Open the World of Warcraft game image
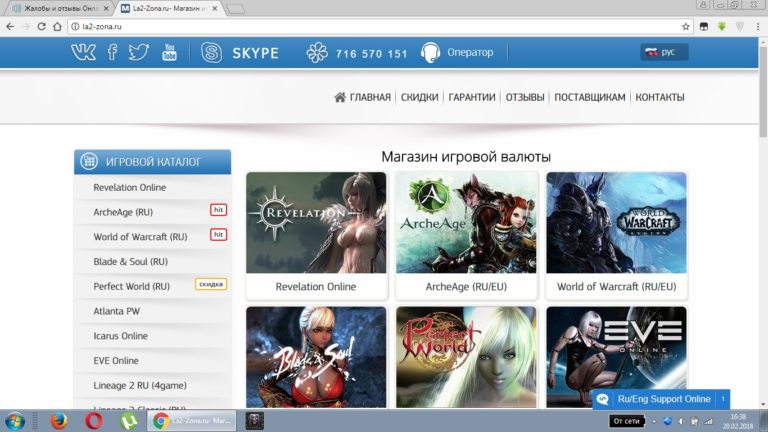This screenshot has width=768, height=432. coord(616,222)
